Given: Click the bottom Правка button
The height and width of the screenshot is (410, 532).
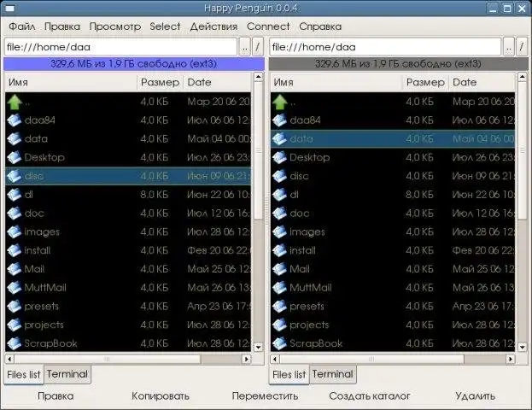Looking at the screenshot, I should coord(56,395).
